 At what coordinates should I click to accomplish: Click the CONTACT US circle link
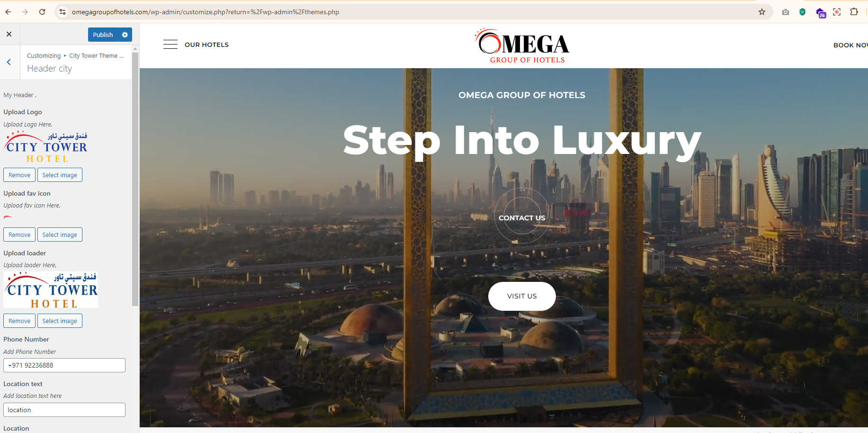522,217
